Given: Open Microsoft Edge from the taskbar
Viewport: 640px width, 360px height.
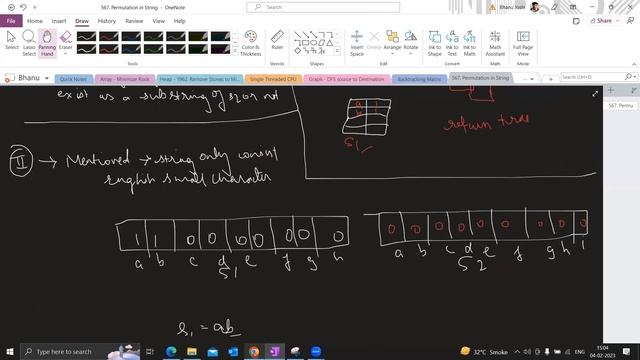Looking at the screenshot, I should click(171, 351).
